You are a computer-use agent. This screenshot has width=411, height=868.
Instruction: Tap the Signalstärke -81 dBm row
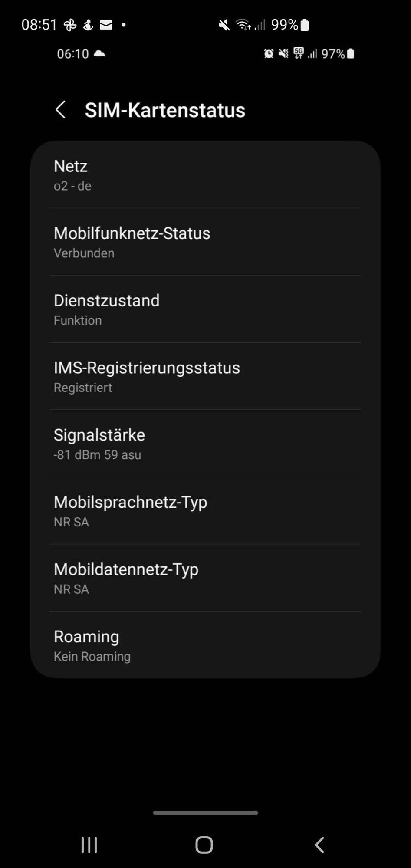205,444
